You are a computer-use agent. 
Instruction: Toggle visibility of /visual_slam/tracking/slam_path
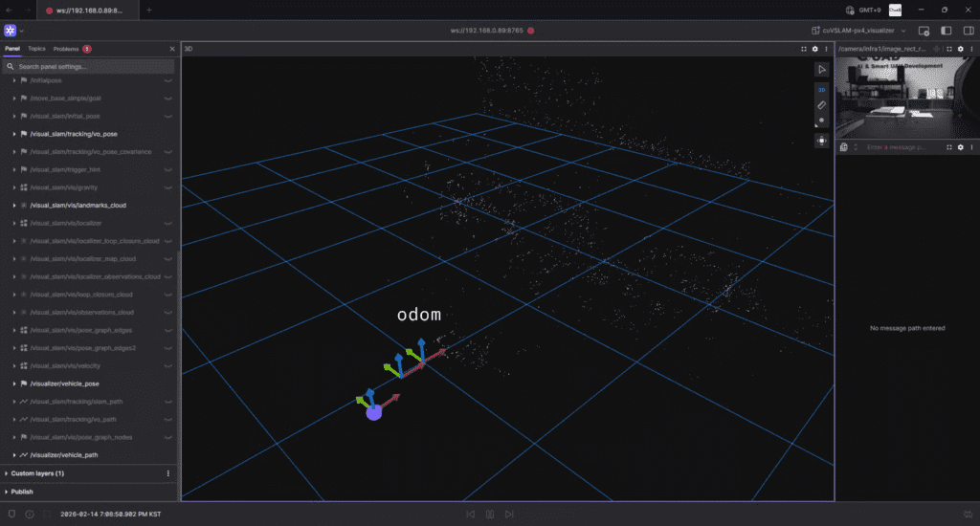[167, 402]
